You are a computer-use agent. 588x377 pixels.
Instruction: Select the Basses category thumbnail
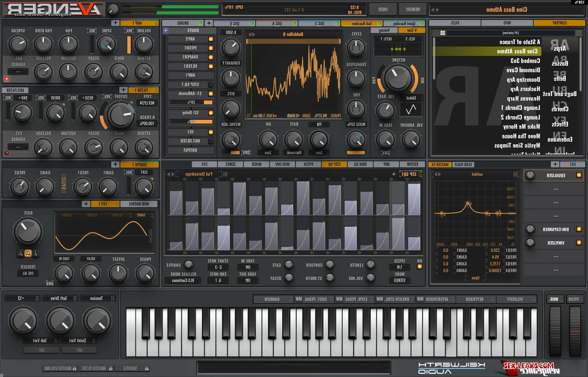point(560,61)
